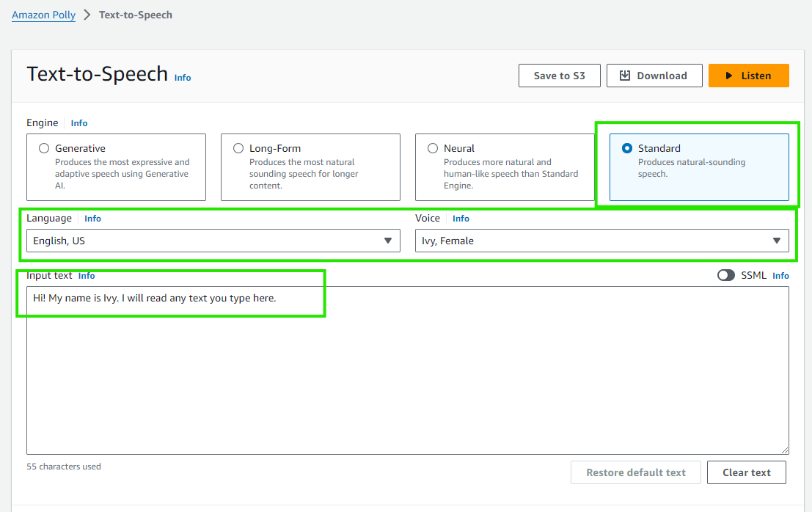812x512 pixels.
Task: Show Info for Input text
Action: (x=87, y=276)
